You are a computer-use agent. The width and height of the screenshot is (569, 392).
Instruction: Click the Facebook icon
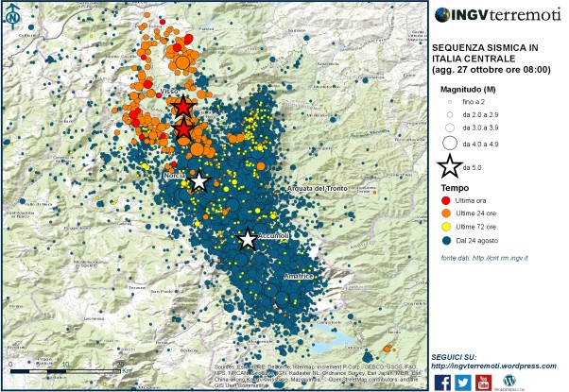coord(442,383)
